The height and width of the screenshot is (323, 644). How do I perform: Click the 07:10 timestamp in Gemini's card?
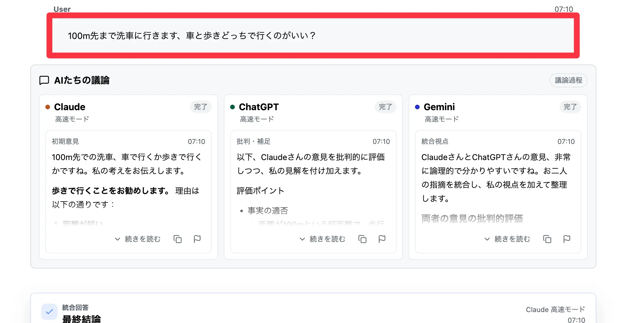pyautogui.click(x=566, y=141)
